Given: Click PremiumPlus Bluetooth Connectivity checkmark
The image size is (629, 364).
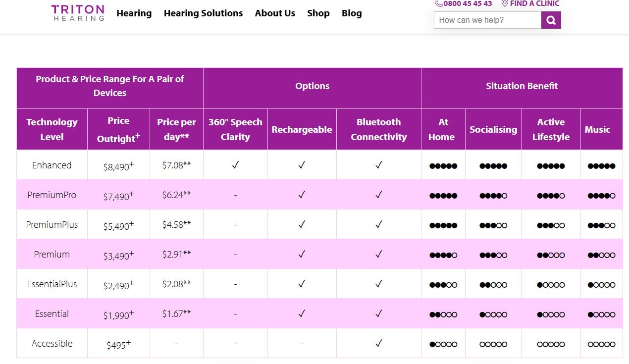Looking at the screenshot, I should 379,224.
